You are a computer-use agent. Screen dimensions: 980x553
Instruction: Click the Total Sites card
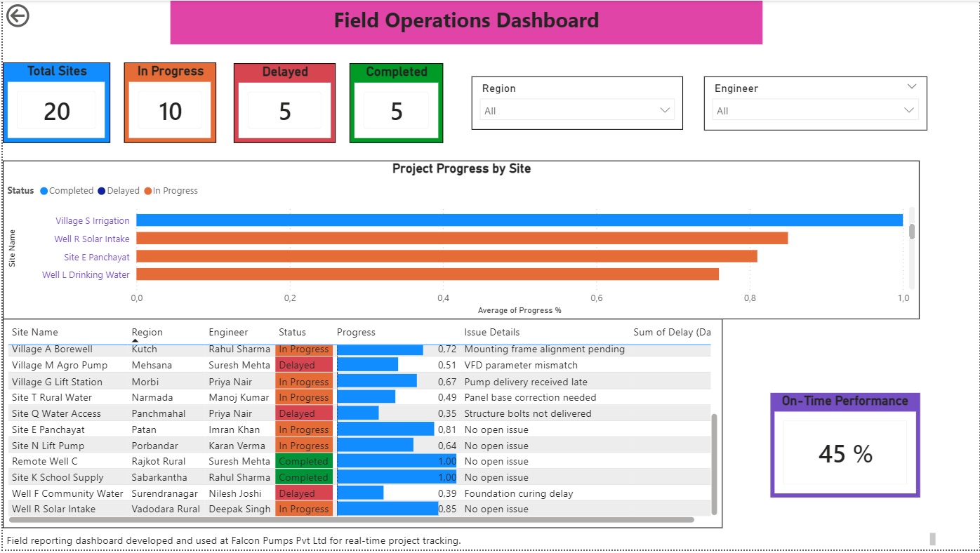point(57,102)
